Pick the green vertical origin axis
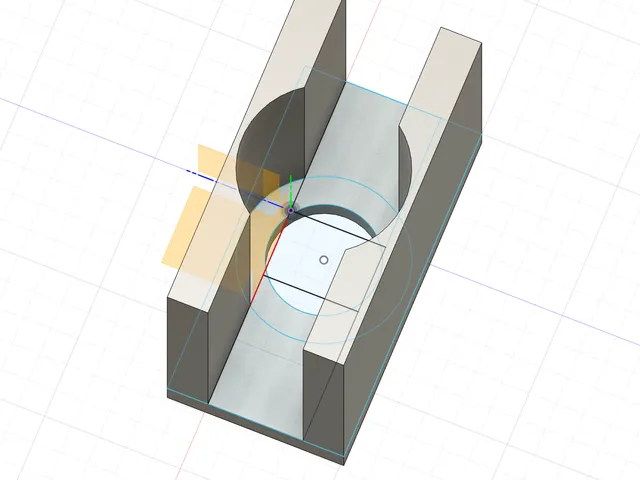640x480 pixels. click(290, 192)
